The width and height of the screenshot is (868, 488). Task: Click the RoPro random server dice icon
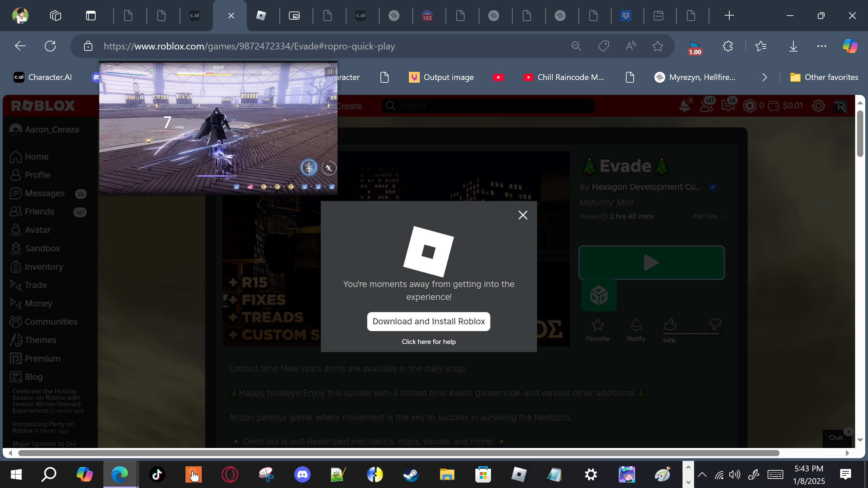[x=599, y=295]
